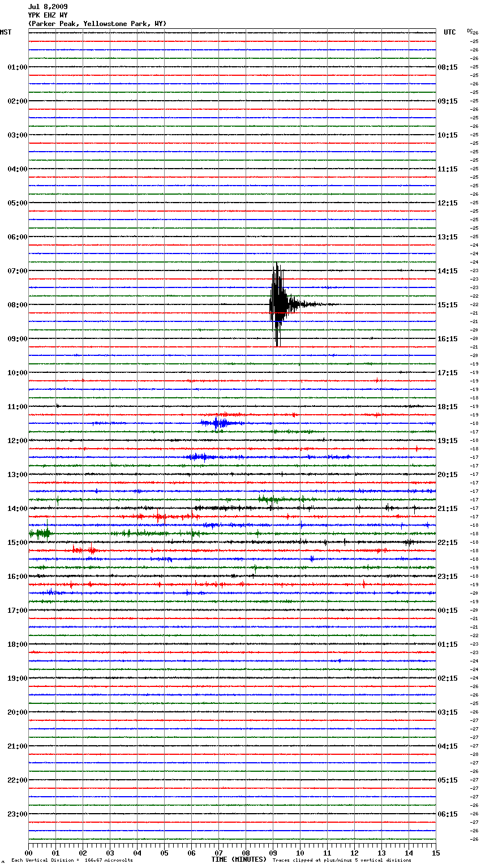
Task: Click the UTC column header
Action: point(450,32)
